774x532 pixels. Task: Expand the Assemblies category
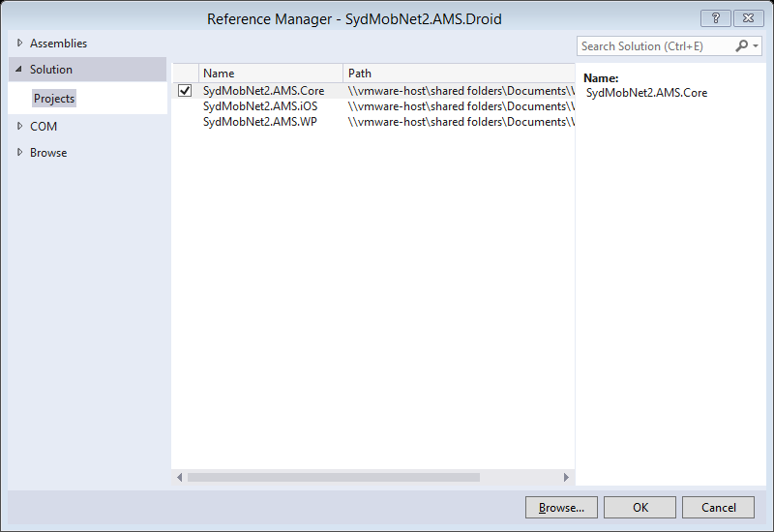[19, 43]
